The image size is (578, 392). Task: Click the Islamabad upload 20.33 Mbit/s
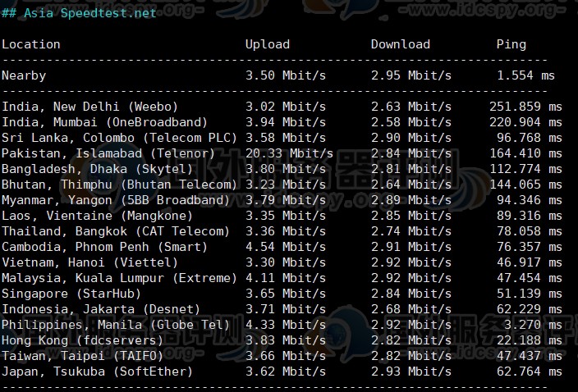pos(289,153)
